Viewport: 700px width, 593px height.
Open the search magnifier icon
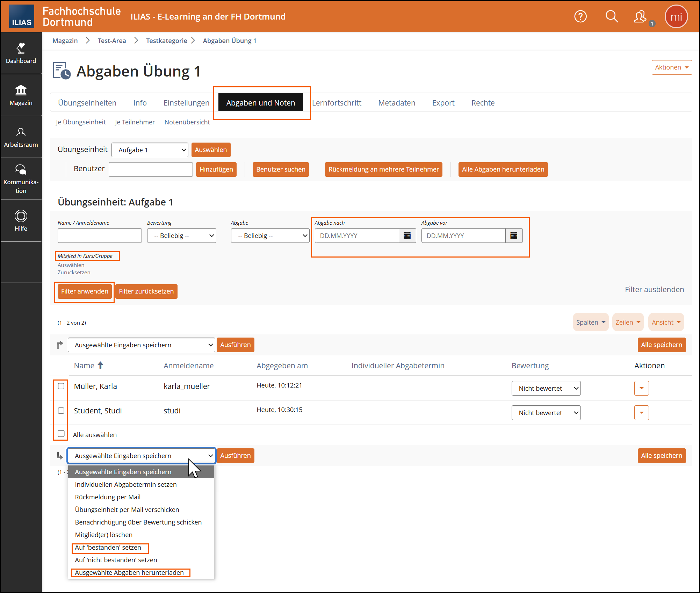[612, 16]
